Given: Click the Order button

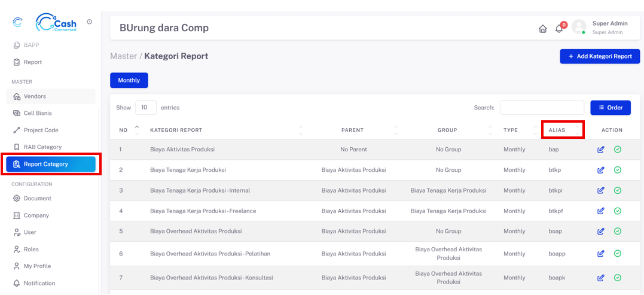Looking at the screenshot, I should 610,108.
